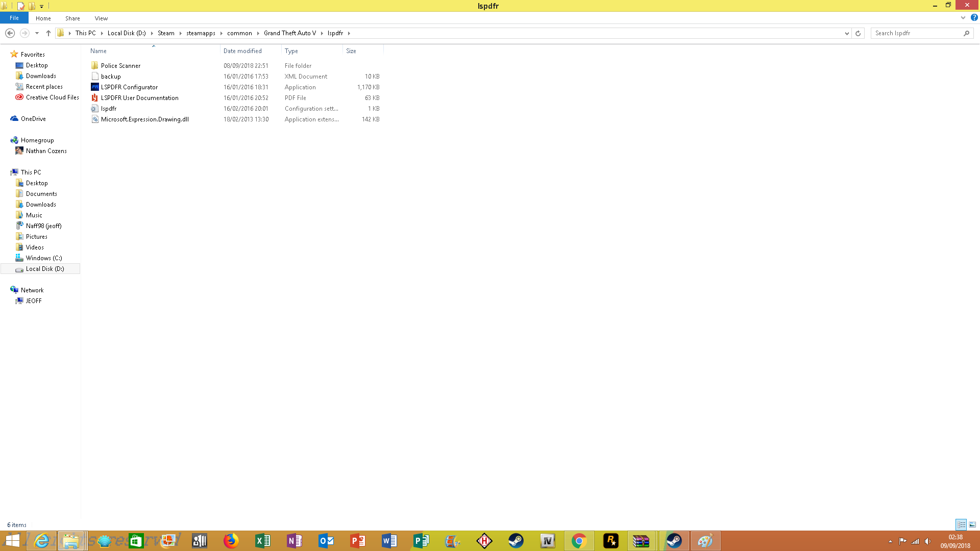Open the File menu

[x=14, y=18]
